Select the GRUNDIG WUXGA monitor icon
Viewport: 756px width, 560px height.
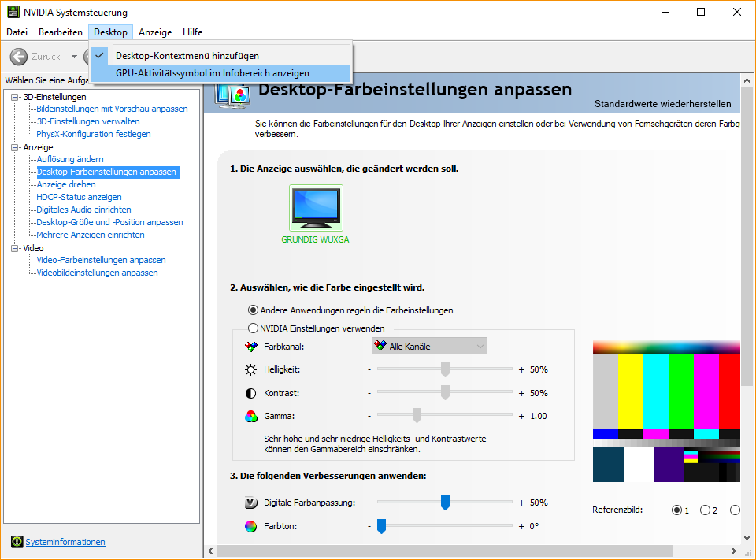(x=316, y=208)
